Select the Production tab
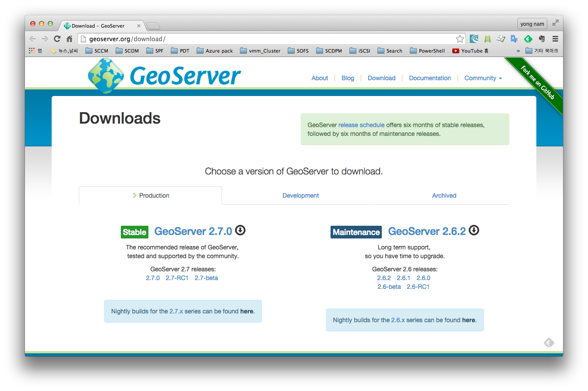This screenshot has width=588, height=391. tap(150, 195)
